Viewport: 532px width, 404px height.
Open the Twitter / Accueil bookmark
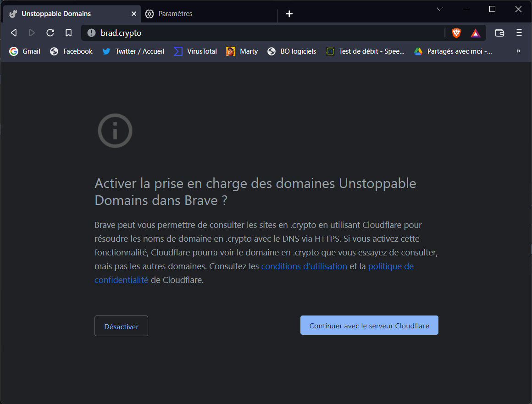[133, 51]
